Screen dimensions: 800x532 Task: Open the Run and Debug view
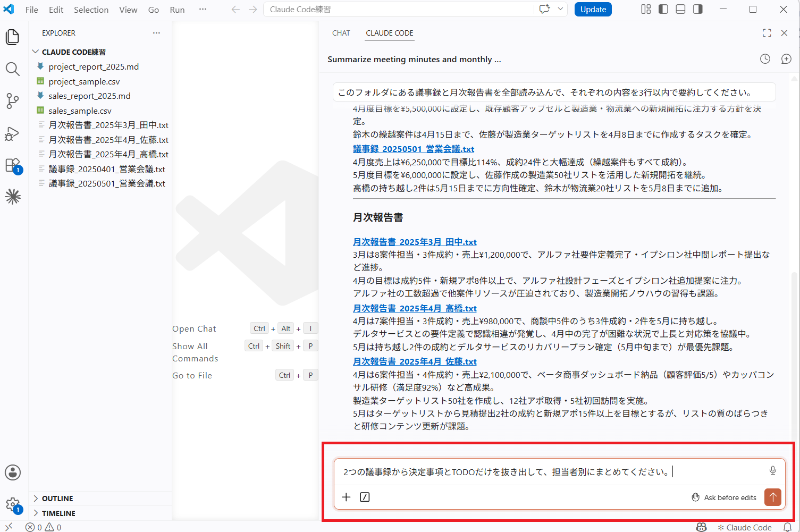13,133
